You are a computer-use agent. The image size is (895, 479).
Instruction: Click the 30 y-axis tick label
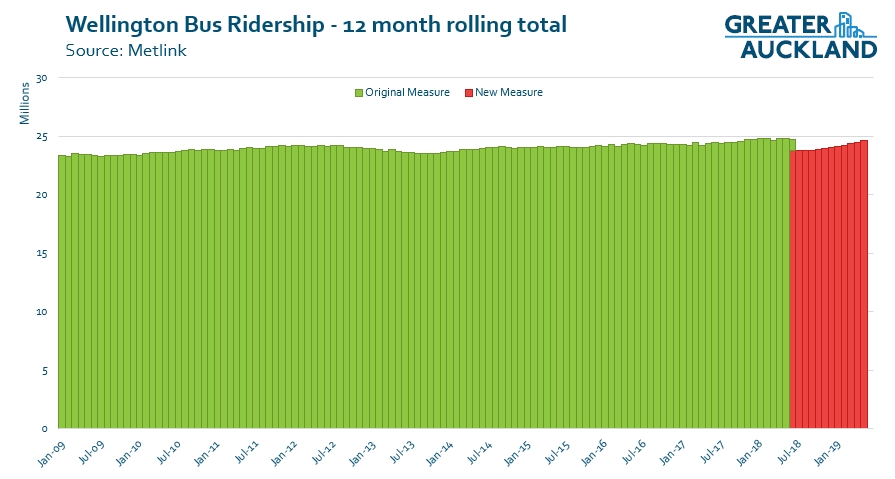click(x=42, y=78)
